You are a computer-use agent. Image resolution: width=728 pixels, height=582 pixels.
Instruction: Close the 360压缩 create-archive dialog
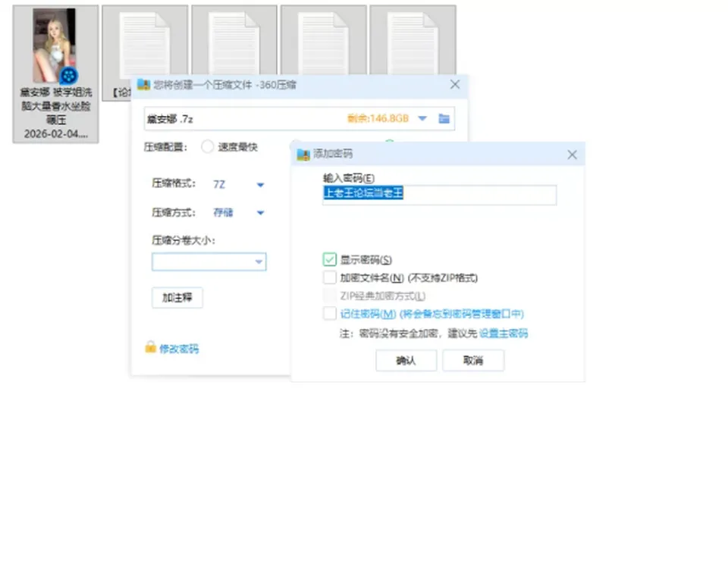point(455,84)
